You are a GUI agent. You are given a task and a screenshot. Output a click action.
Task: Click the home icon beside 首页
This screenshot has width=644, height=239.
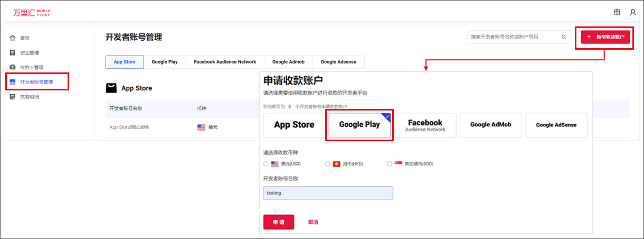point(13,38)
